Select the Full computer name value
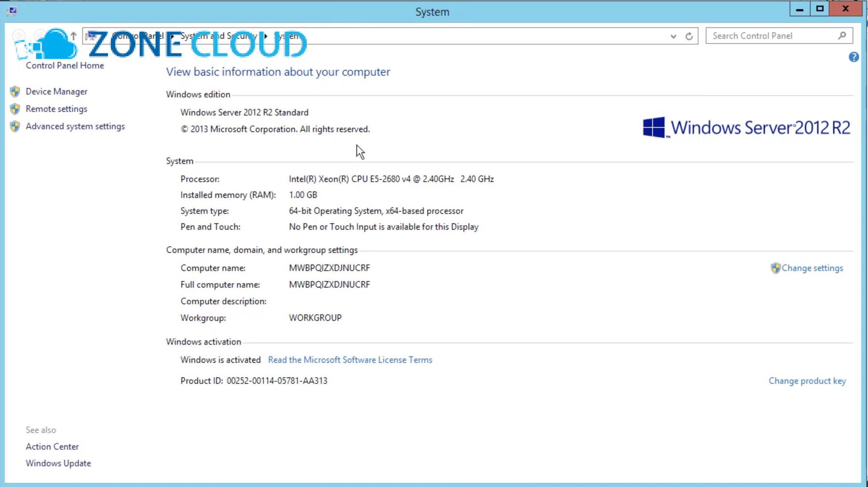This screenshot has height=487, width=868. (x=329, y=284)
